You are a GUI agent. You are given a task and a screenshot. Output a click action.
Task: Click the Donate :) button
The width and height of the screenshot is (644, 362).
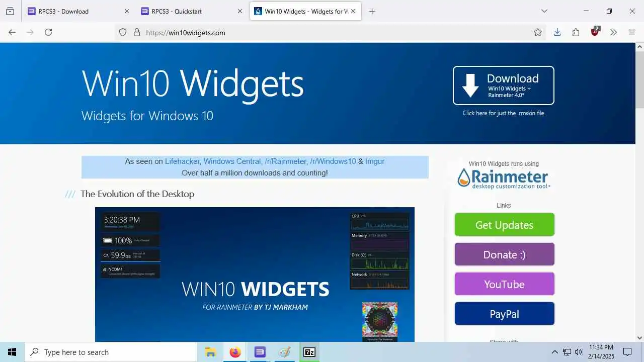(x=504, y=254)
